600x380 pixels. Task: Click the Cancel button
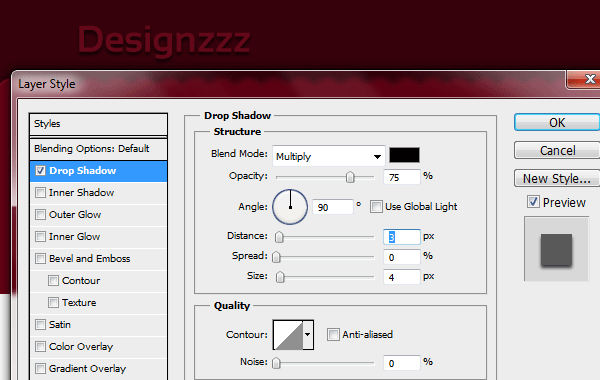pos(557,150)
